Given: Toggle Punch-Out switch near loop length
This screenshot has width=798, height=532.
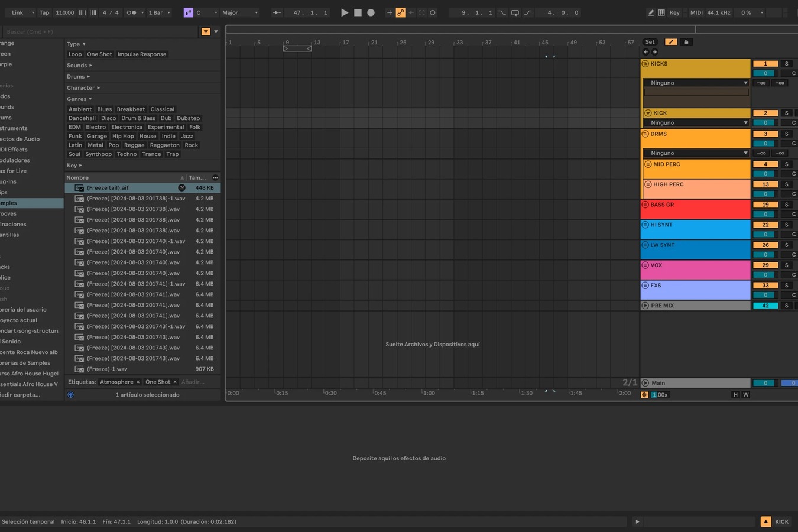Looking at the screenshot, I should [x=528, y=12].
